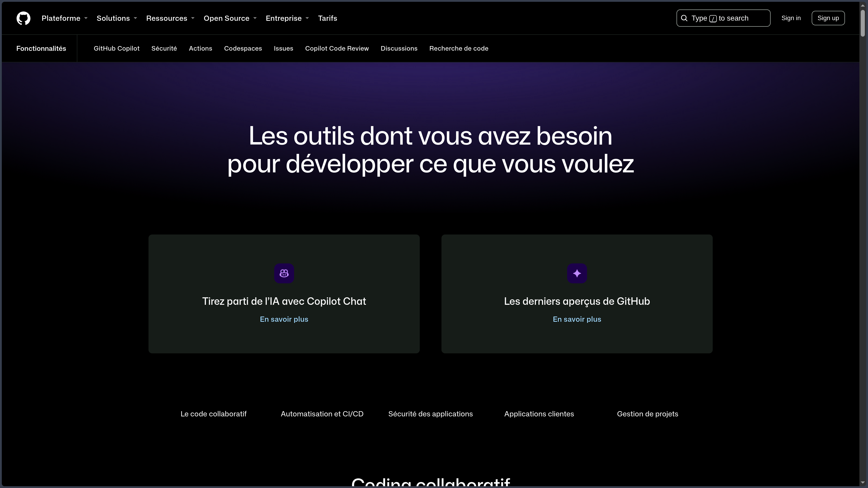Switch to Applications clientes tab
The image size is (868, 488).
click(x=539, y=414)
